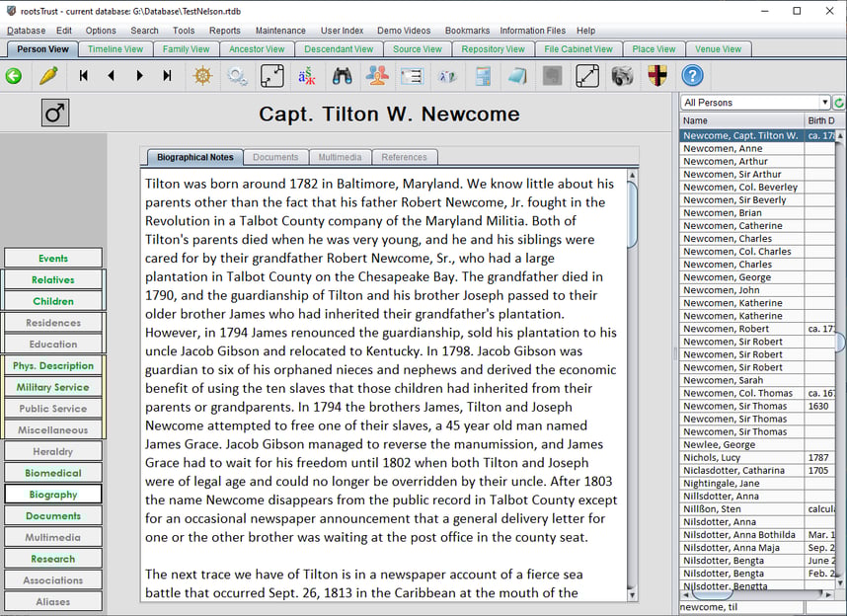Open the Reports menu
The height and width of the screenshot is (616, 847).
(x=225, y=31)
